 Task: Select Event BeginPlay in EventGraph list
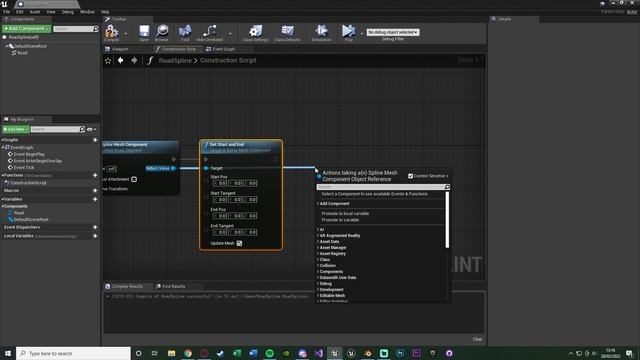tap(29, 154)
